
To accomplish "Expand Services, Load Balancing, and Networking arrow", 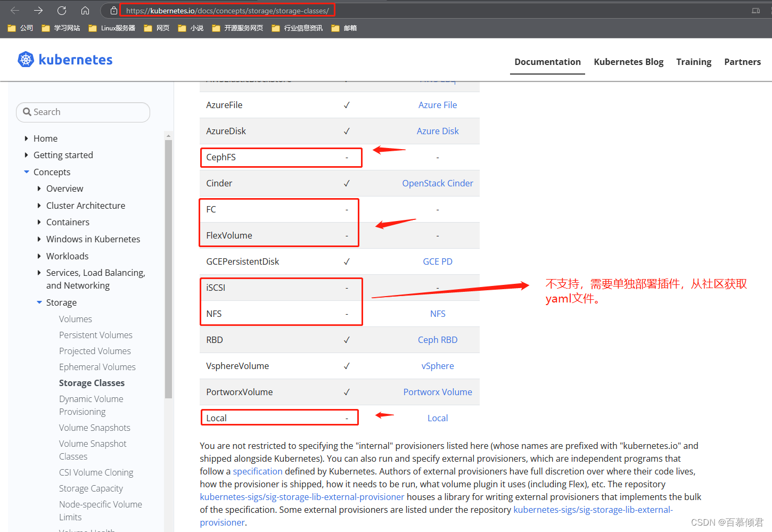I will (x=39, y=273).
